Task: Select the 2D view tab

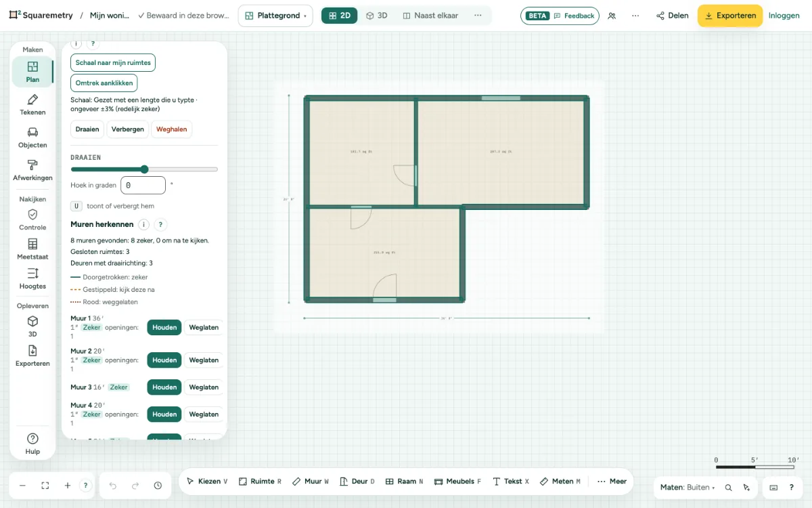Action: [340, 16]
